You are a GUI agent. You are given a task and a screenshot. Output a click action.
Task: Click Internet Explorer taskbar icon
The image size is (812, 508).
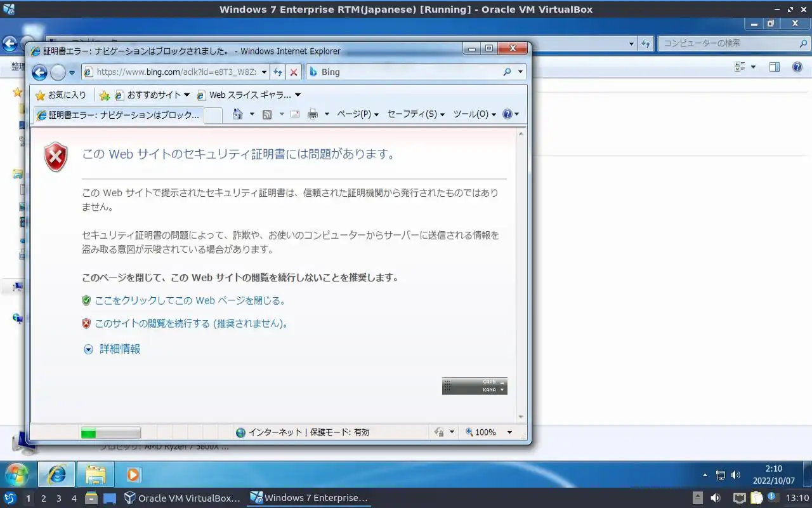coord(57,474)
